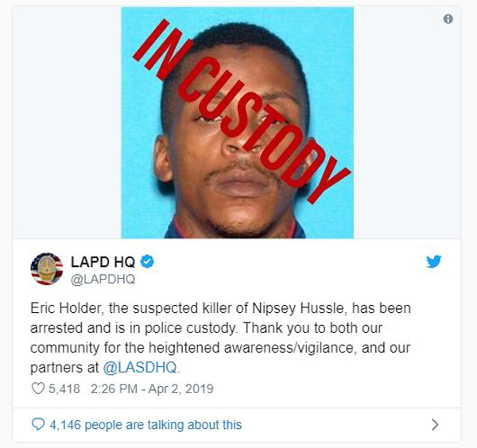477x448 pixels.
Task: Click the suspect's chin in the photo
Action: (x=242, y=220)
